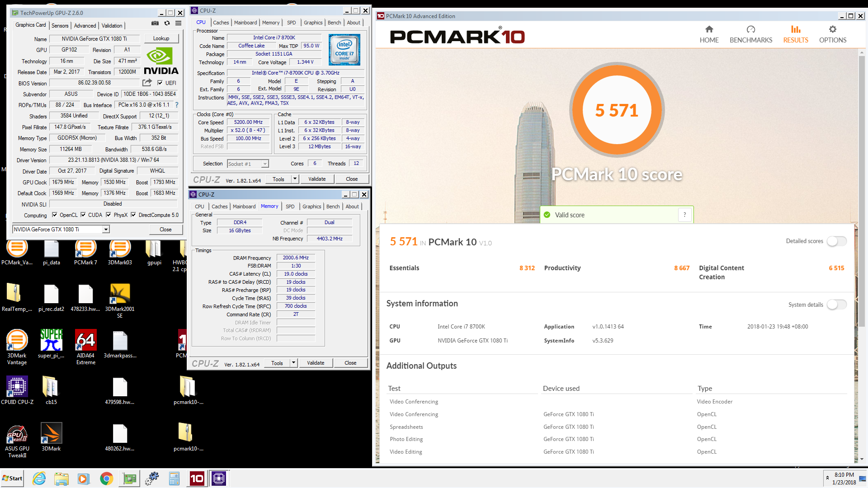Click Valid score question mark button
Viewport: 868px width, 488px height.
[x=684, y=215]
